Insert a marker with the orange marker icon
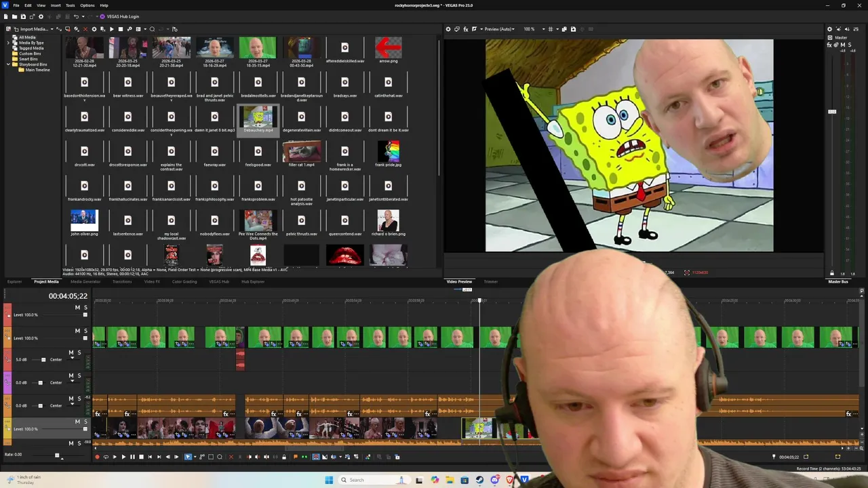The height and width of the screenshot is (488, 868). (295, 457)
